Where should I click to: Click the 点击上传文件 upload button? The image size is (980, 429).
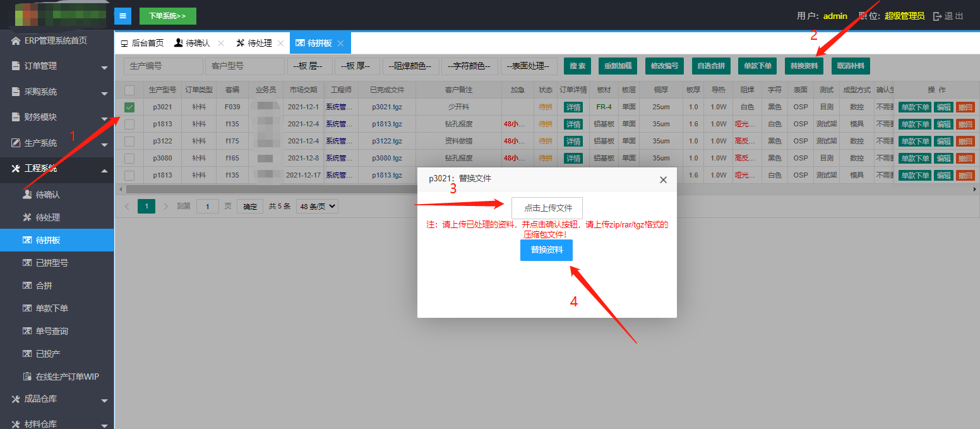coord(547,208)
